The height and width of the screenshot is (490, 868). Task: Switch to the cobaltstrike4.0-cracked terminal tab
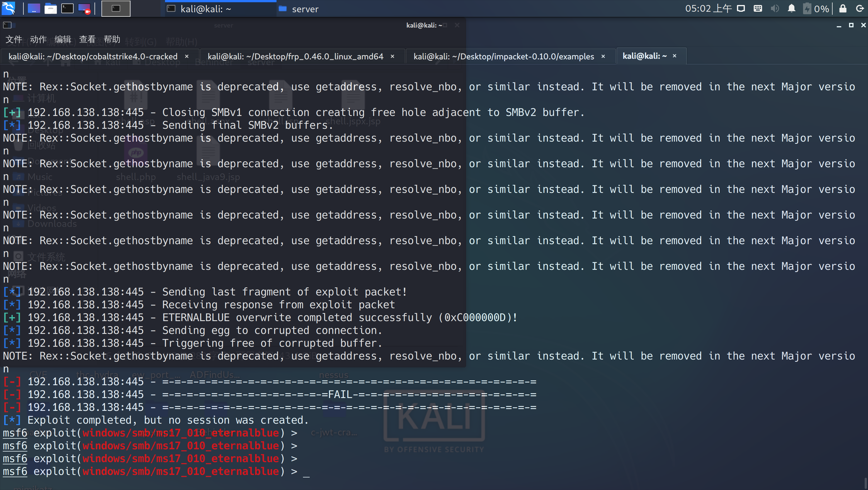[x=93, y=56]
